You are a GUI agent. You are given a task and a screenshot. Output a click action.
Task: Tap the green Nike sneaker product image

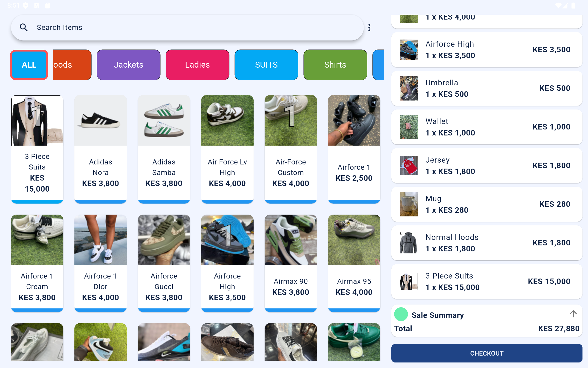(x=354, y=342)
